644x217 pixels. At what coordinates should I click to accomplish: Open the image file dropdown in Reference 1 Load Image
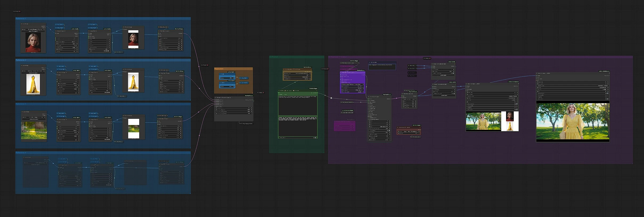(x=34, y=30)
